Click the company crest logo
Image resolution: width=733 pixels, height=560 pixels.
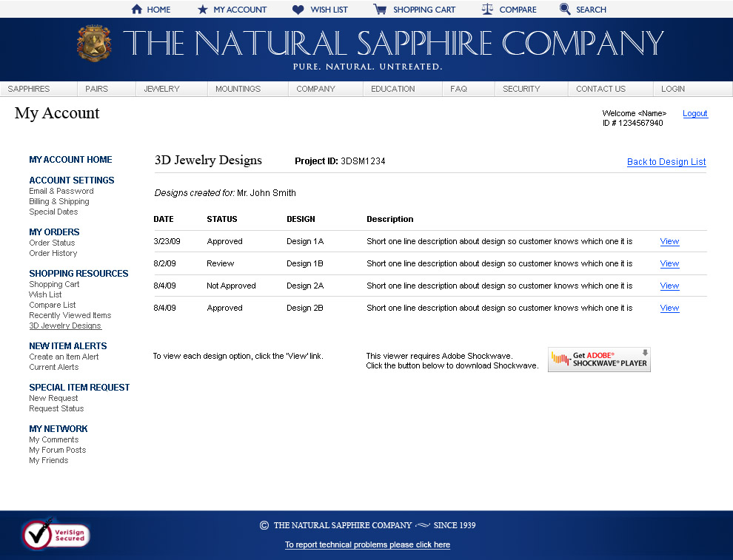click(95, 43)
